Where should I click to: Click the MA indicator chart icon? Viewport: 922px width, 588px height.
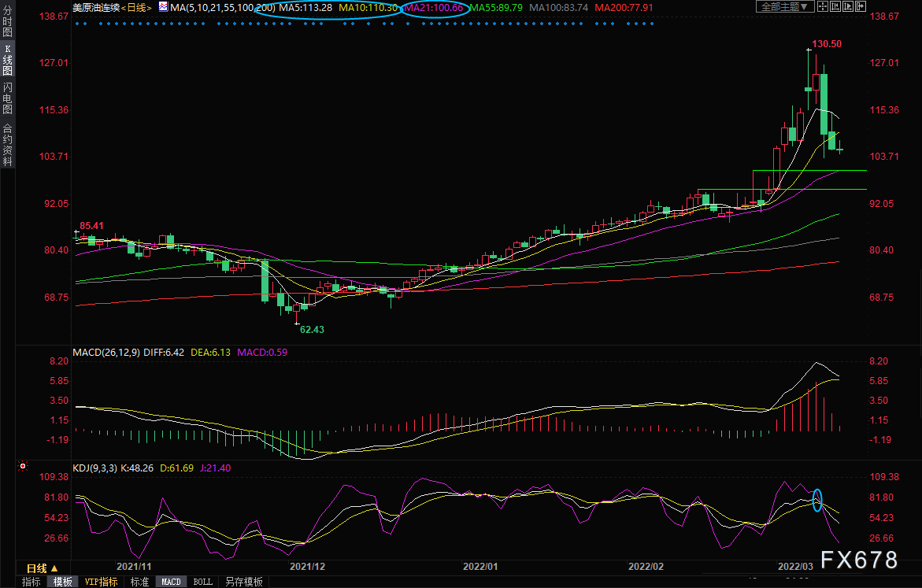tap(163, 7)
